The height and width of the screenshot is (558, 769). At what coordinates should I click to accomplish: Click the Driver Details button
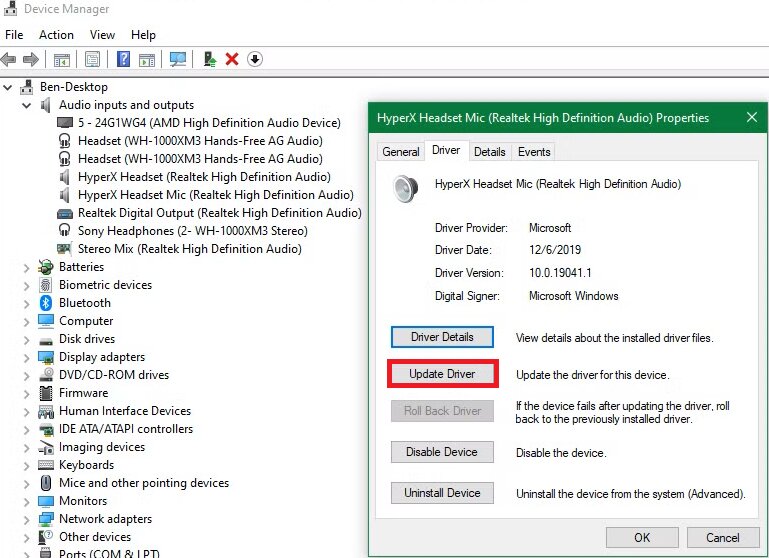point(442,337)
